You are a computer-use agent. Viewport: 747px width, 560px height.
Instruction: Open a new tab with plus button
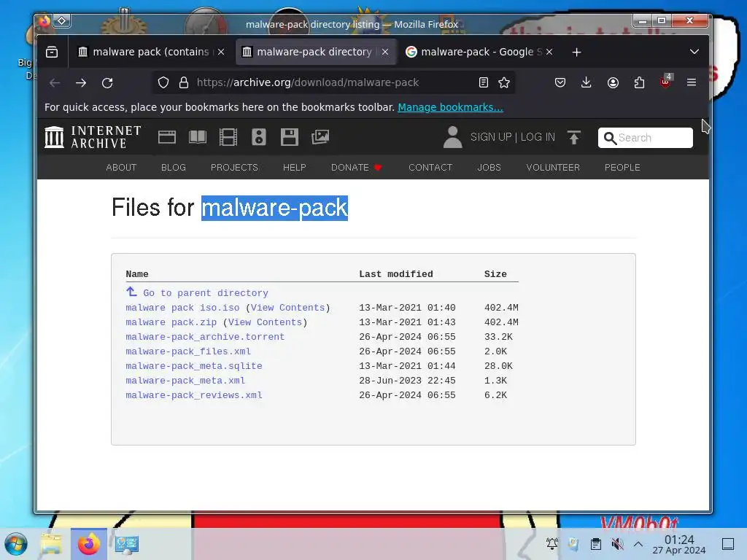[x=576, y=52]
